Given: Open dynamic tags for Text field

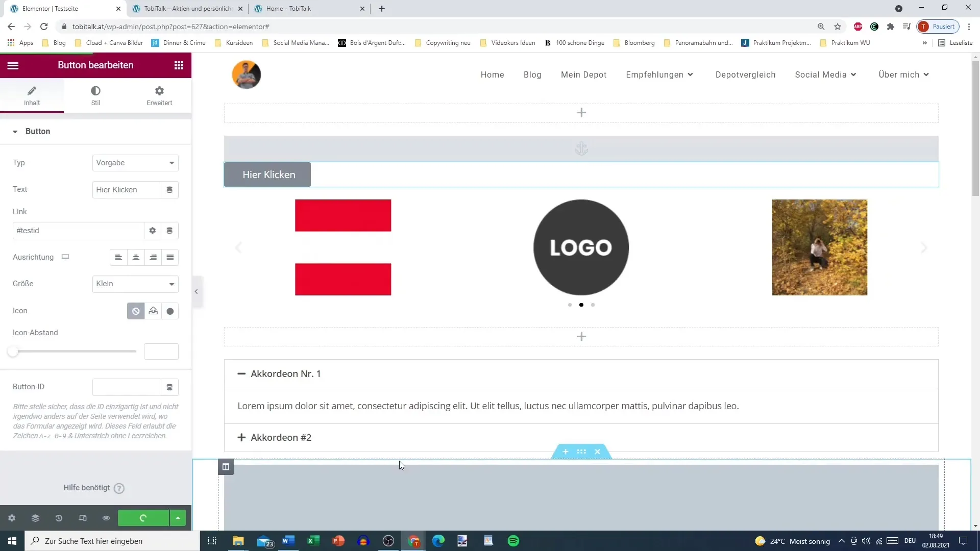Looking at the screenshot, I should pyautogui.click(x=169, y=190).
